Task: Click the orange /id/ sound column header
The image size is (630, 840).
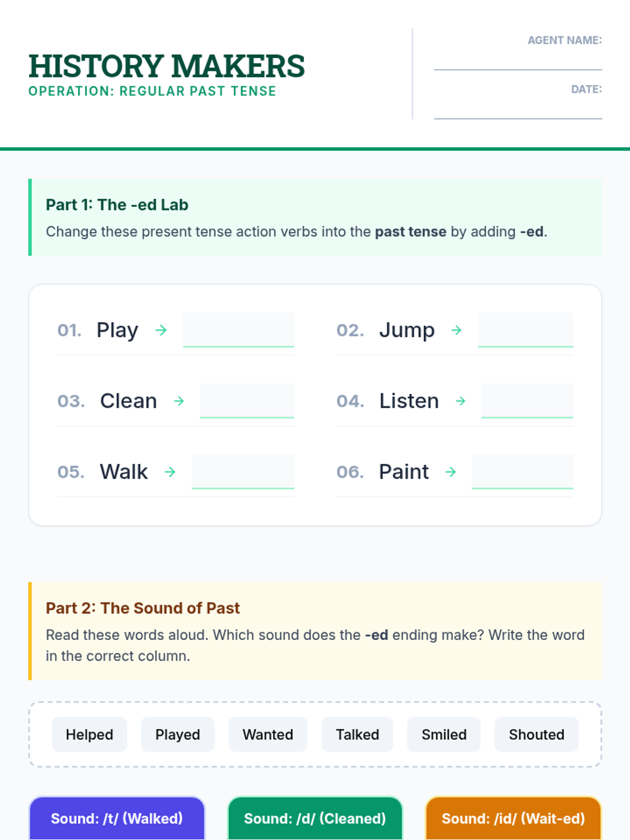Action: pos(513,818)
